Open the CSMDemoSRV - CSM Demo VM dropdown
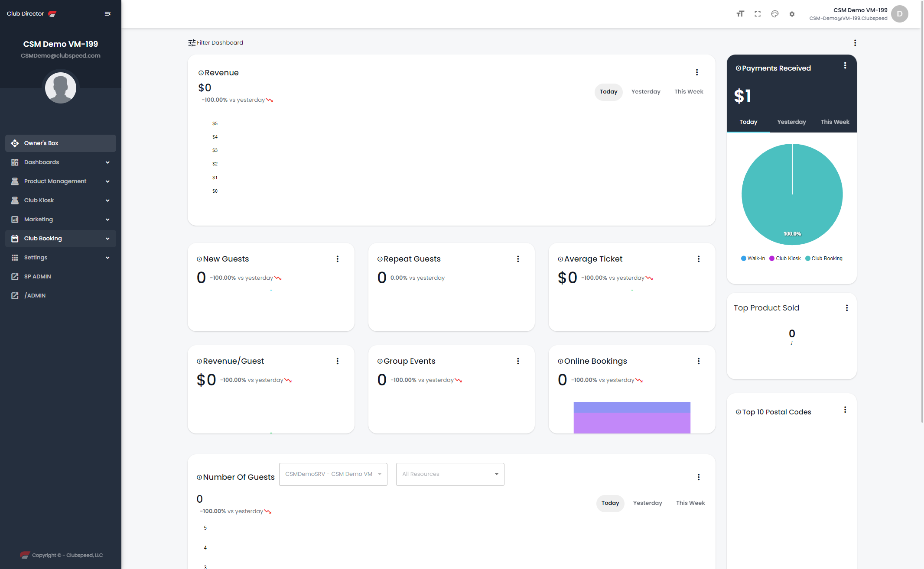 click(x=333, y=474)
